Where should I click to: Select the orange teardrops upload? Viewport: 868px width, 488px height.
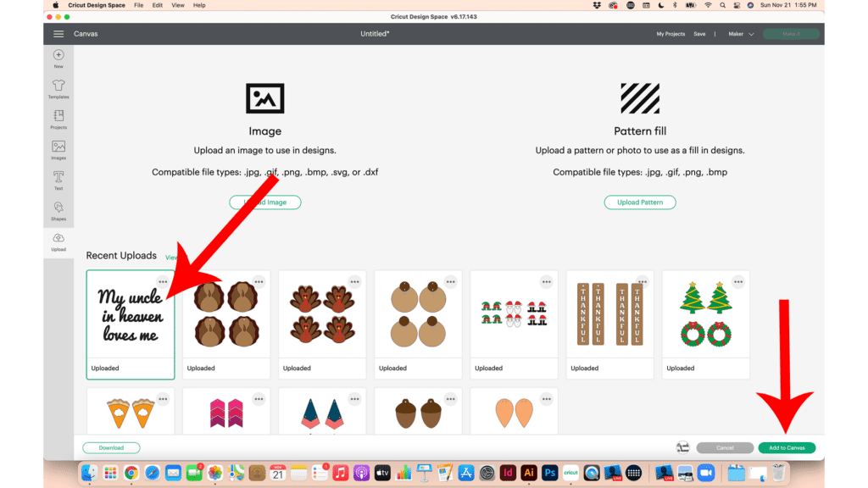514,412
